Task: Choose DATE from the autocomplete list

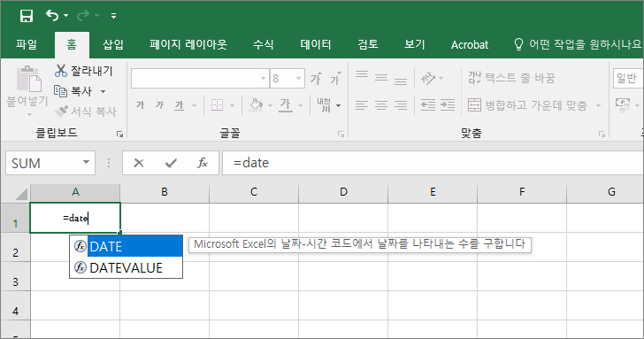Action: point(126,247)
